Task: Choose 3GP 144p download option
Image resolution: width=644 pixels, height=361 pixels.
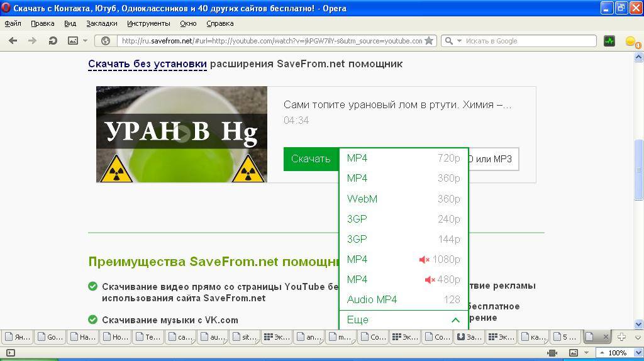Action: pos(403,239)
